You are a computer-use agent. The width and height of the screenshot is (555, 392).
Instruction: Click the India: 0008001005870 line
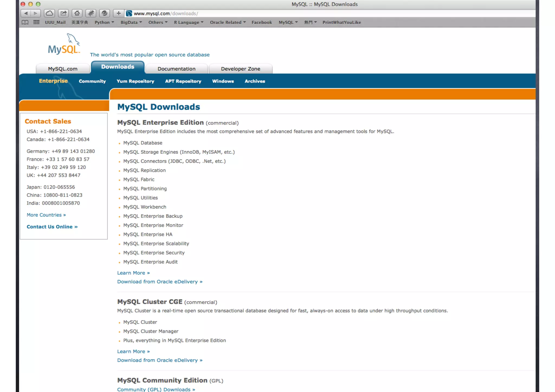pyautogui.click(x=53, y=203)
